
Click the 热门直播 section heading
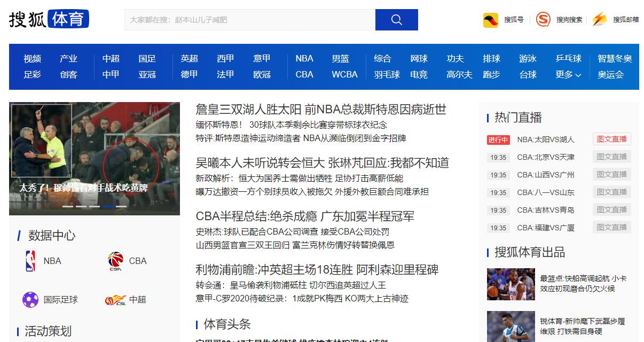pos(518,118)
